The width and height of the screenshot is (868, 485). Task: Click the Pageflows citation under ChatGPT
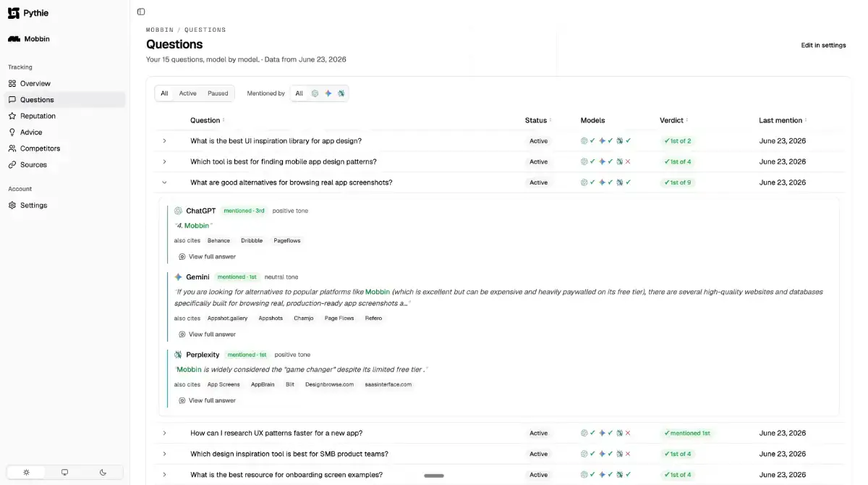point(287,240)
